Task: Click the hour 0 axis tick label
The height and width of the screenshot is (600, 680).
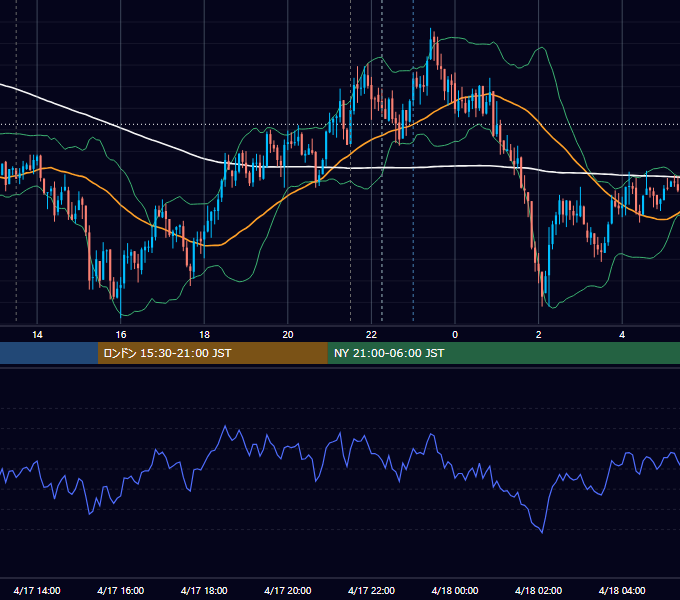Action: click(x=455, y=335)
